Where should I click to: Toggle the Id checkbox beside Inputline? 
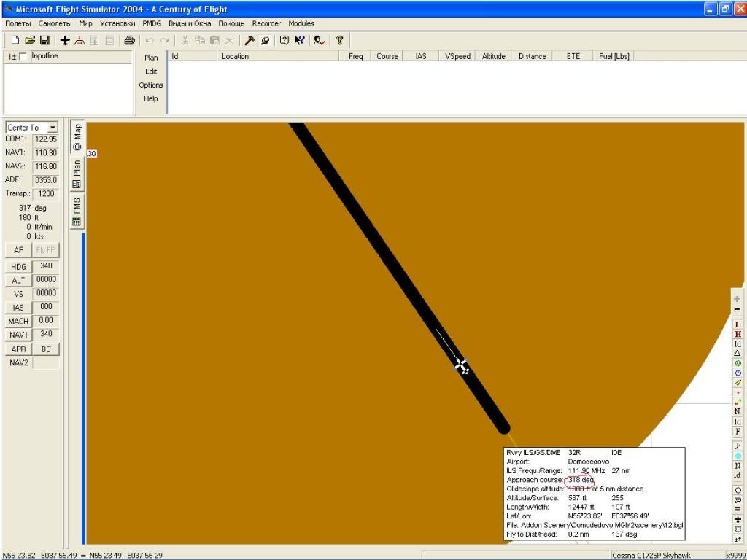pyautogui.click(x=23, y=57)
